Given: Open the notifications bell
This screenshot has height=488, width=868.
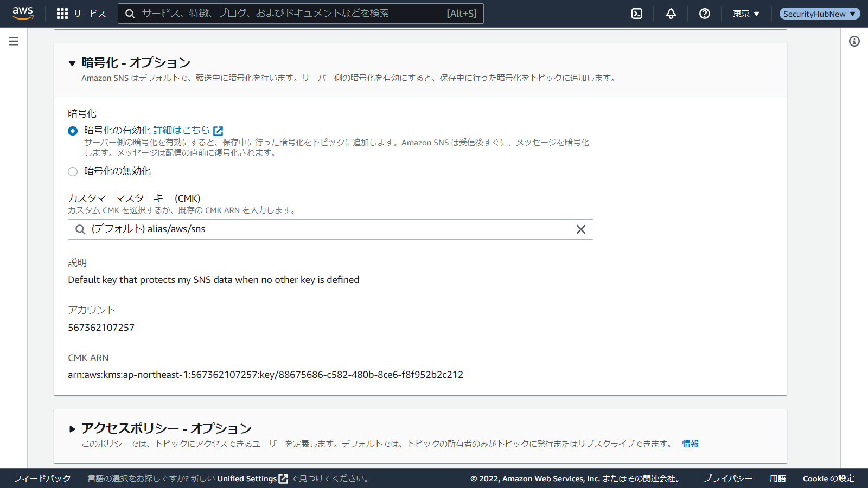Looking at the screenshot, I should click(671, 14).
